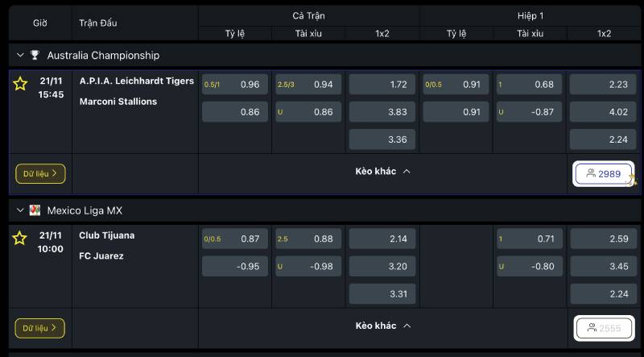Screen dimensions: 644x357
Task: Collapse the Mexico Liga MX league section
Action: point(20,210)
